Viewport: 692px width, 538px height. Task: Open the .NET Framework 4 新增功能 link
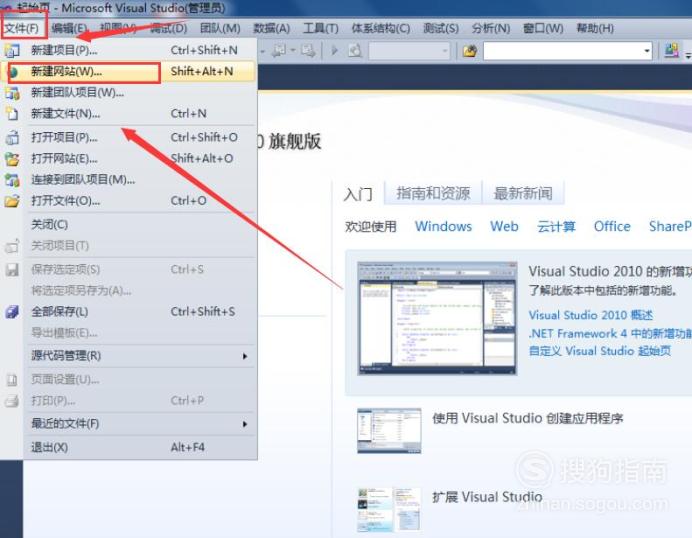pyautogui.click(x=610, y=333)
